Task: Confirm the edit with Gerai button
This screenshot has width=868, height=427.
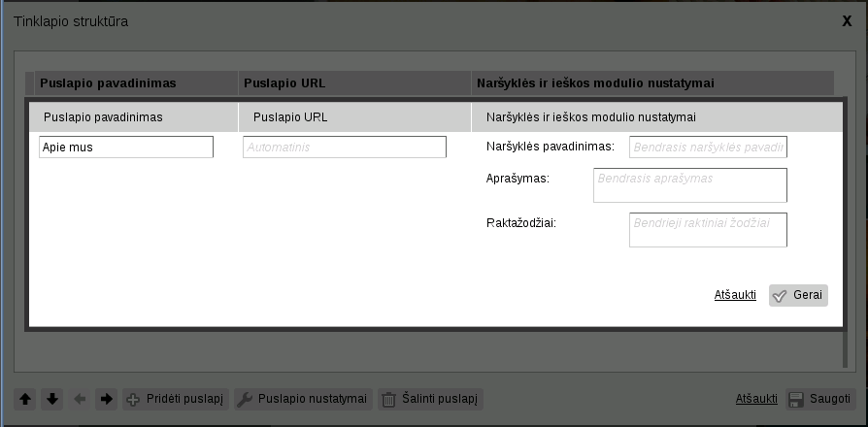Action: (798, 295)
